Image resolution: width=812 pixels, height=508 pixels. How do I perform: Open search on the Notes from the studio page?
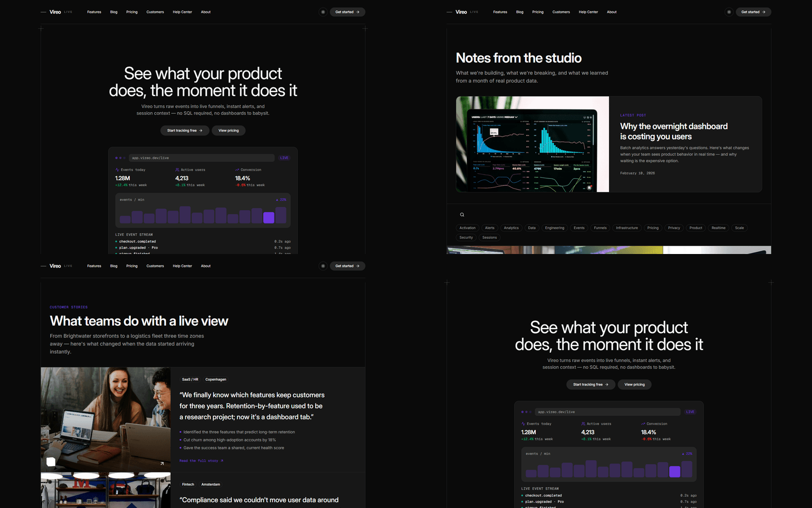[x=462, y=214]
